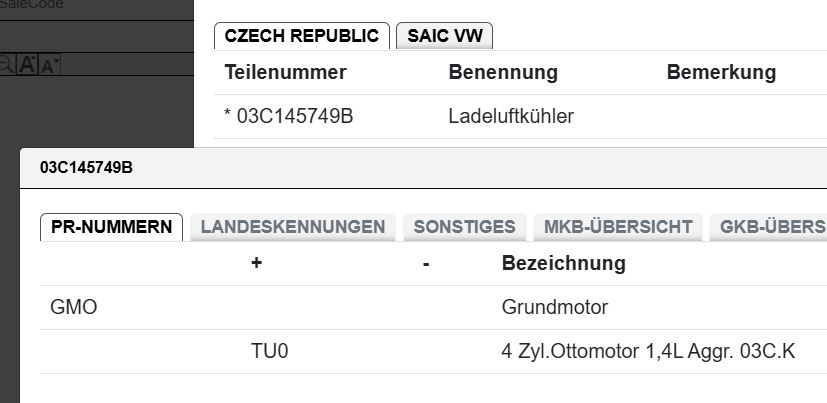The image size is (827, 403).
Task: Select the PR-NUMMERN tab
Action: pos(111,227)
